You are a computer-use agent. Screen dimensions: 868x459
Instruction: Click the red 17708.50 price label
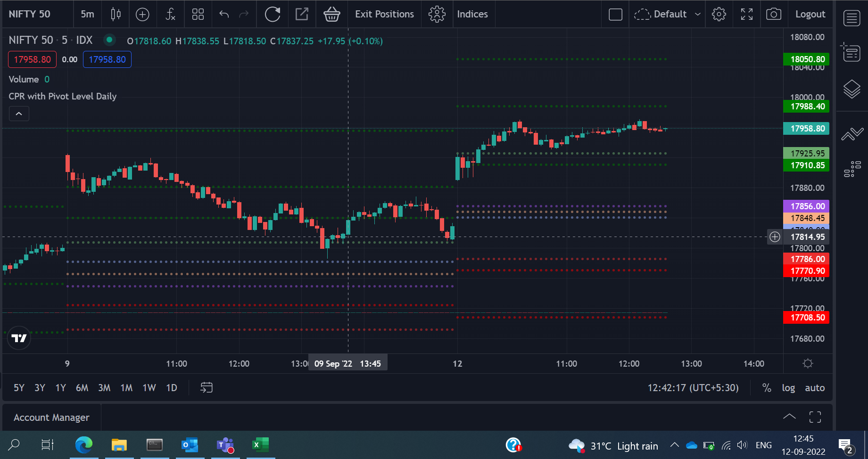point(807,317)
